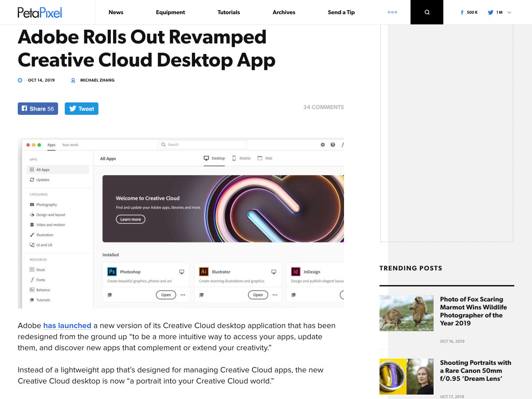
Task: Open the PetaPixel home logo
Action: coord(40,12)
